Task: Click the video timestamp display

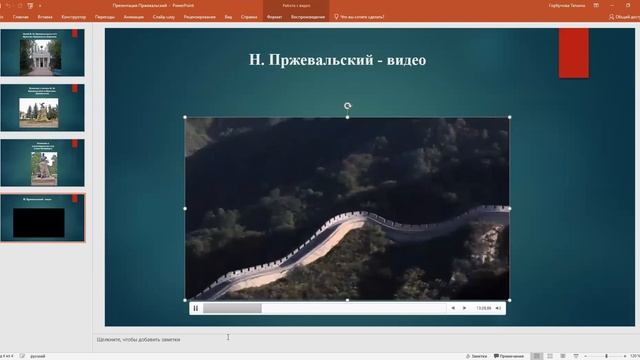Action: (x=484, y=308)
